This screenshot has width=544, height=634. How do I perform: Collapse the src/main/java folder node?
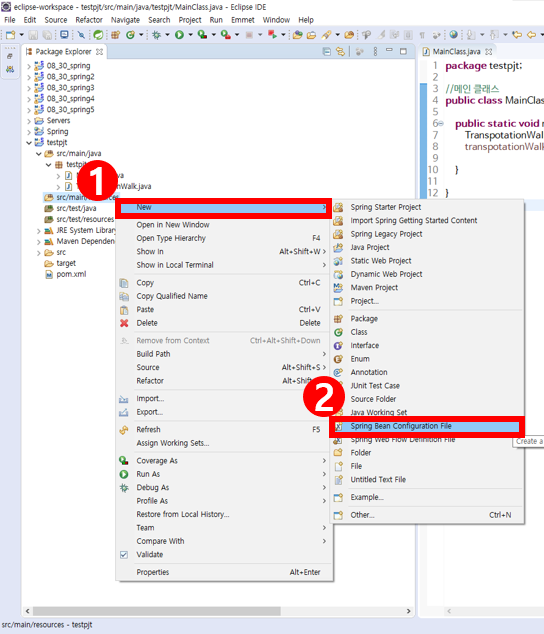click(x=38, y=154)
